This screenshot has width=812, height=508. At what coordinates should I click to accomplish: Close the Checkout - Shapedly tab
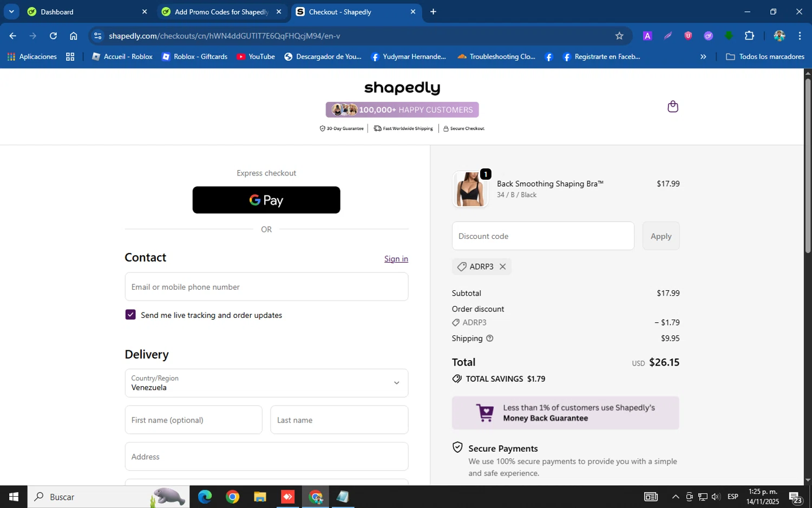tap(413, 12)
